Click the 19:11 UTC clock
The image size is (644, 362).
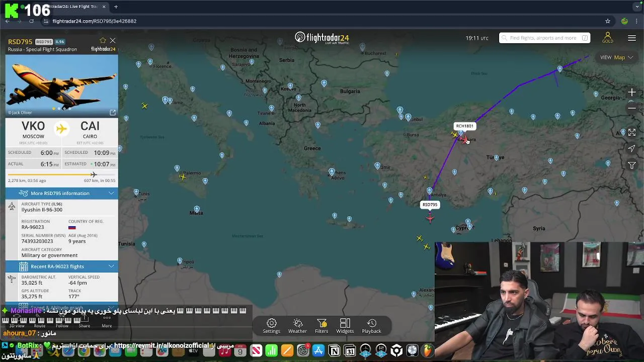tap(476, 38)
